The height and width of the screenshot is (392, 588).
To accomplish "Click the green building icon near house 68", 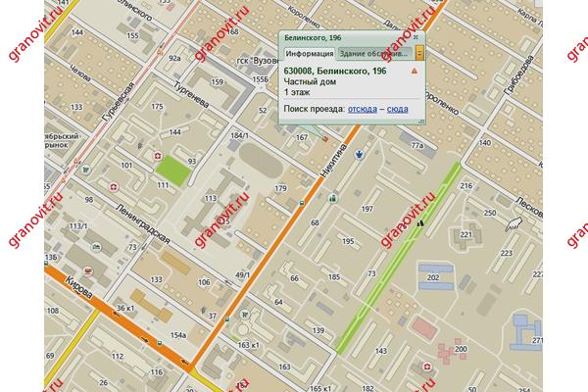I will [x=332, y=198].
